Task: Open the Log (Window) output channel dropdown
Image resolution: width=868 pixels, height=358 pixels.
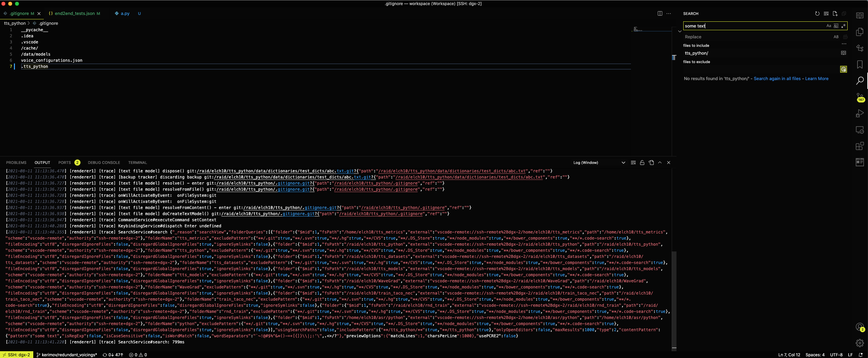Action: (x=599, y=163)
